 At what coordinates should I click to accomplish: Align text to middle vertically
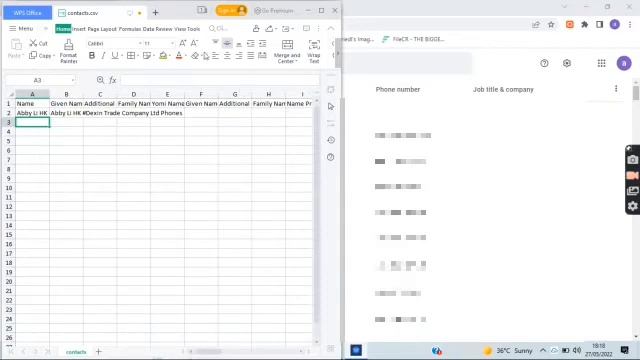pos(227,43)
